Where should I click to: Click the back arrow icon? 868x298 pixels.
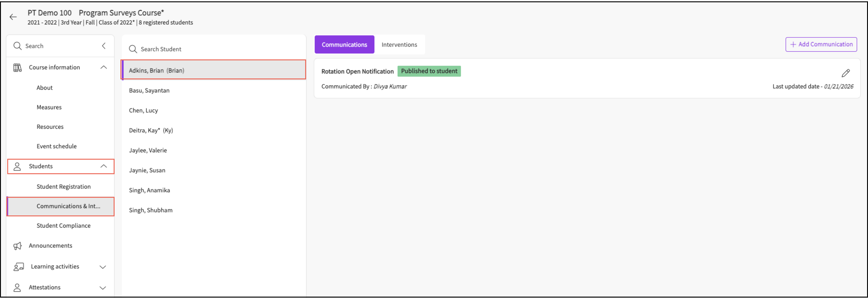coord(13,17)
